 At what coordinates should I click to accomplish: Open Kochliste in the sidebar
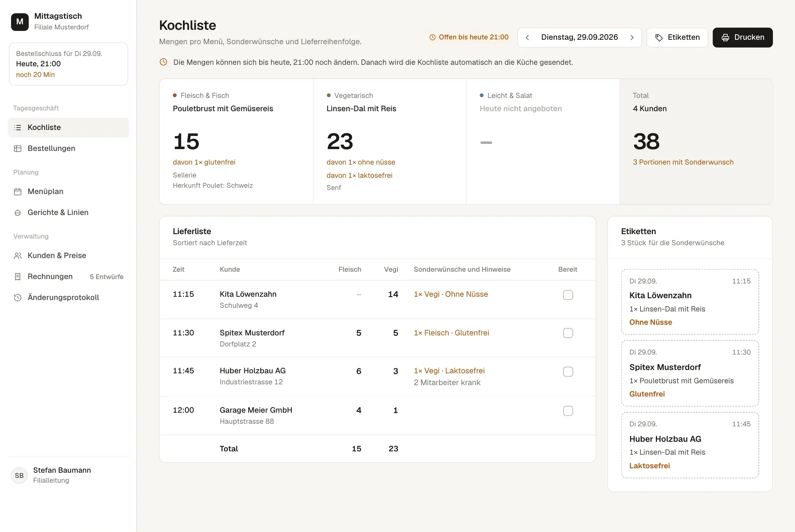coord(68,127)
